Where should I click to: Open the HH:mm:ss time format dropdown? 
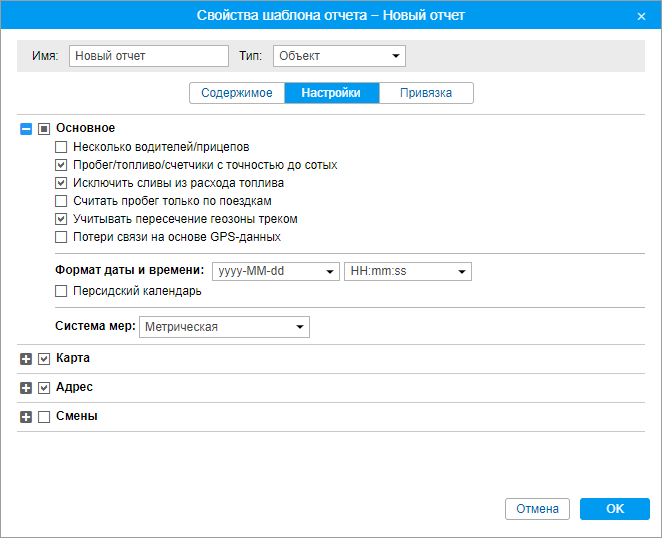(407, 271)
